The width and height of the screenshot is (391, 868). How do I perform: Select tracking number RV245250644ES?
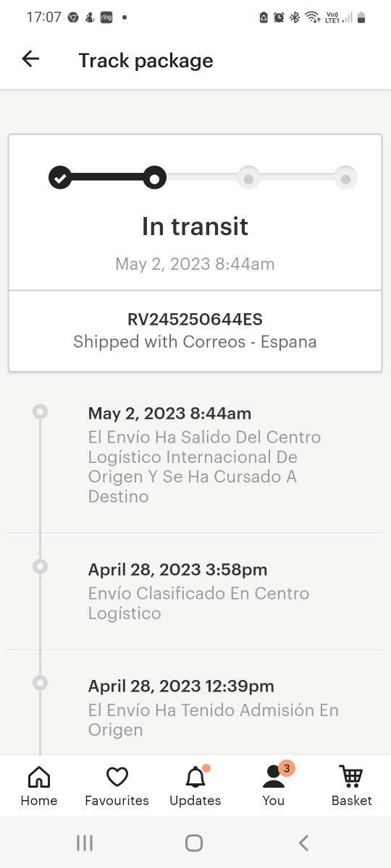[x=195, y=319]
